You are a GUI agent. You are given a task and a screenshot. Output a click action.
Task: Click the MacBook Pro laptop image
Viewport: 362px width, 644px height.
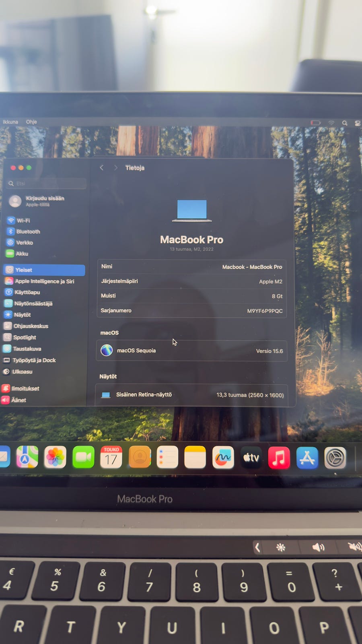(192, 211)
